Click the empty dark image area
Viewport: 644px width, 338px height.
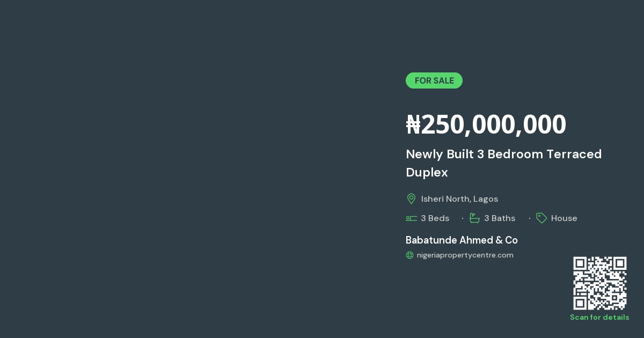[193, 169]
